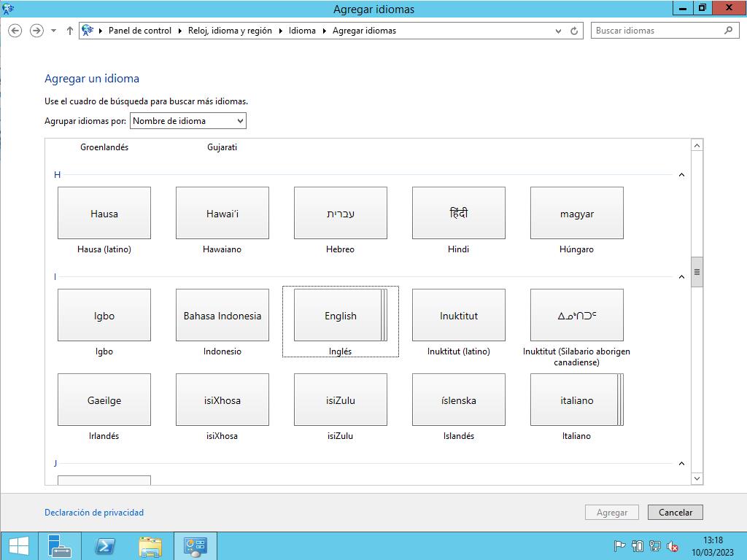Image resolution: width=747 pixels, height=560 pixels.
Task: Launch PowerShell from the taskbar
Action: pyautogui.click(x=104, y=546)
